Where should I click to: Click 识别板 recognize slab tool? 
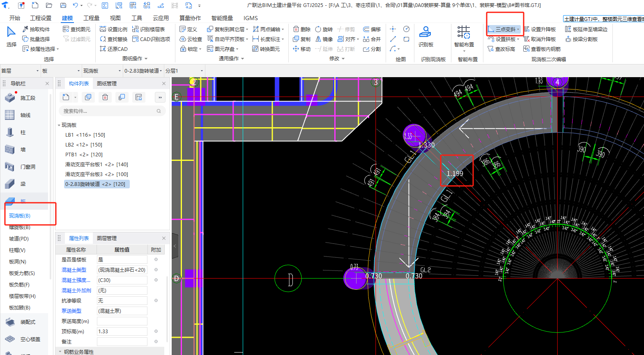point(426,37)
